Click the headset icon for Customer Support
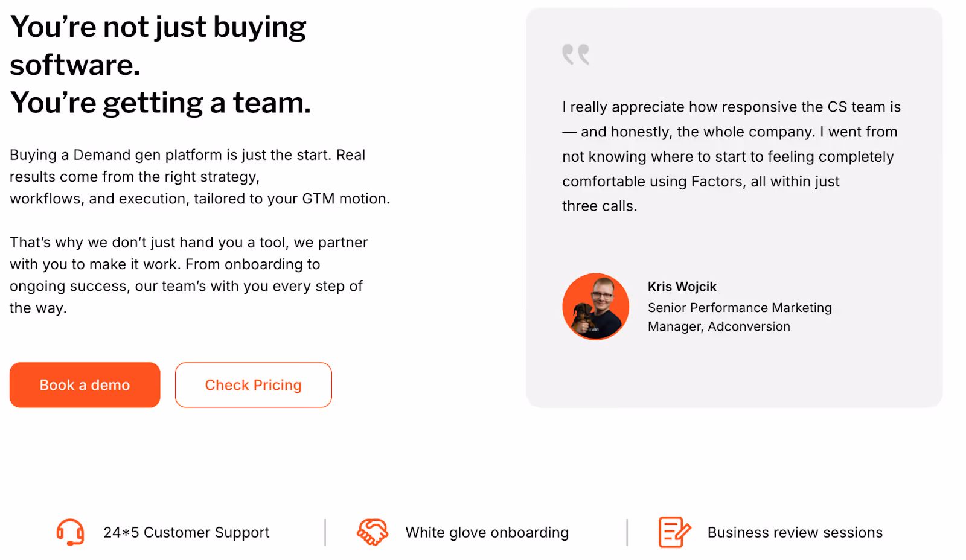Image resolution: width=966 pixels, height=560 pixels. [x=69, y=532]
